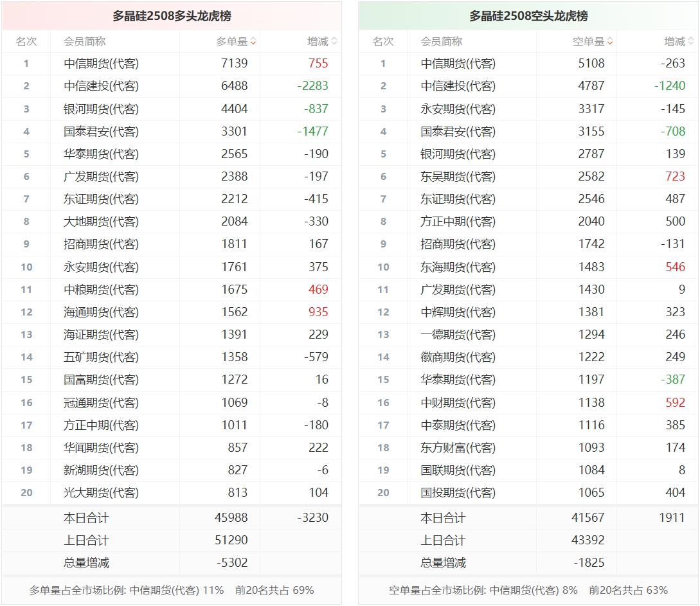Select 方正中期(代客) in the short ranking
This screenshot has height=606, width=700.
click(458, 221)
